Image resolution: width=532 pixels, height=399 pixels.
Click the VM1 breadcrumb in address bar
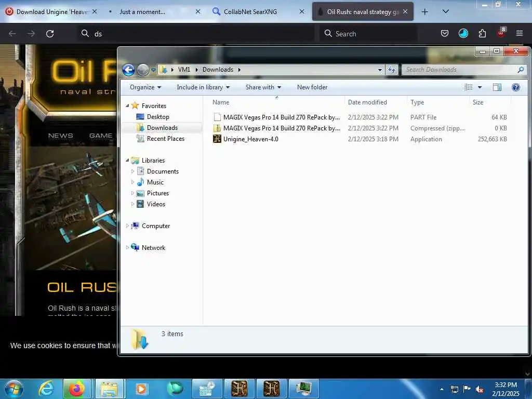184,70
